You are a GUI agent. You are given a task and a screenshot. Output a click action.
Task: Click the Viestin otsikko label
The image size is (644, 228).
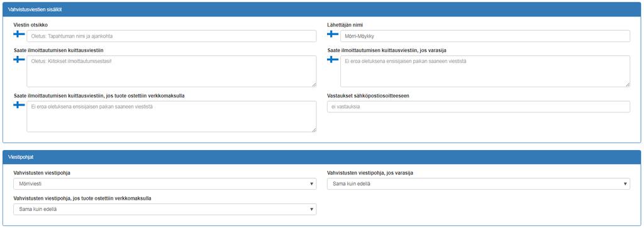point(31,25)
